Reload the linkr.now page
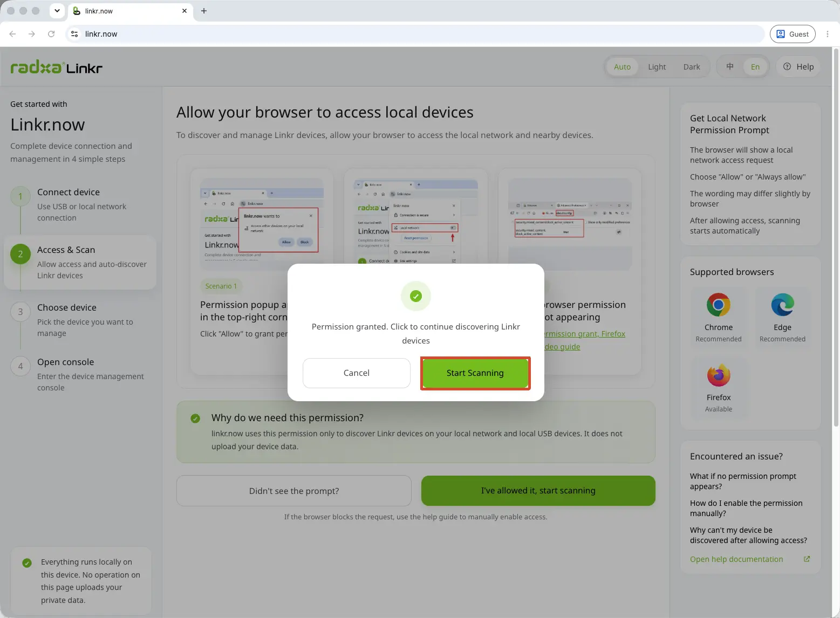This screenshot has height=618, width=840. coord(51,34)
